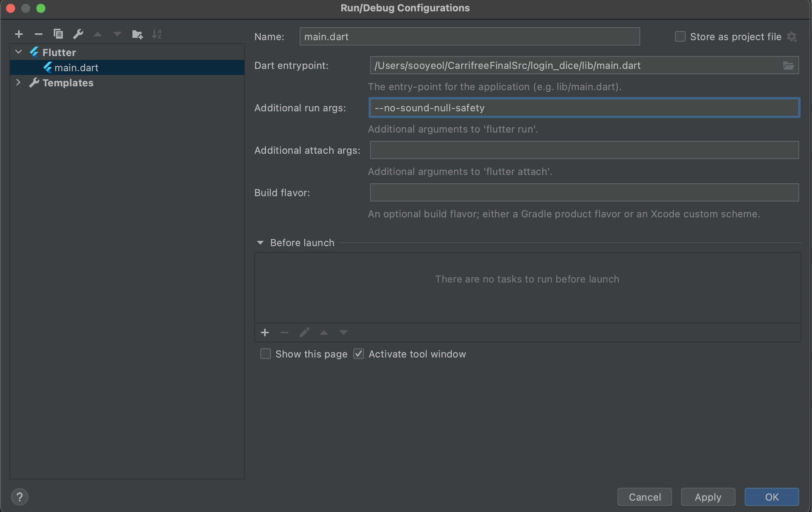Sort configurations alphabetically
The image size is (812, 512).
[157, 34]
